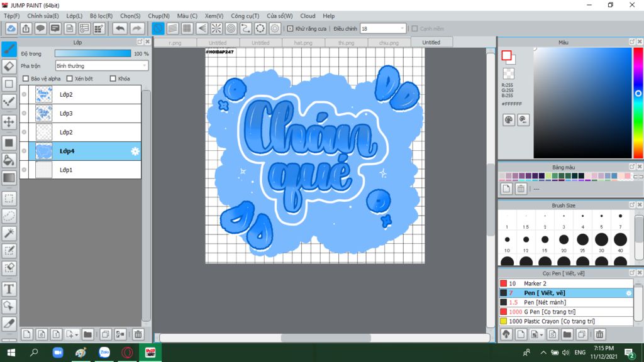The width and height of the screenshot is (644, 362).
Task: Select the rectangular Selection tool
Action: coord(9,199)
